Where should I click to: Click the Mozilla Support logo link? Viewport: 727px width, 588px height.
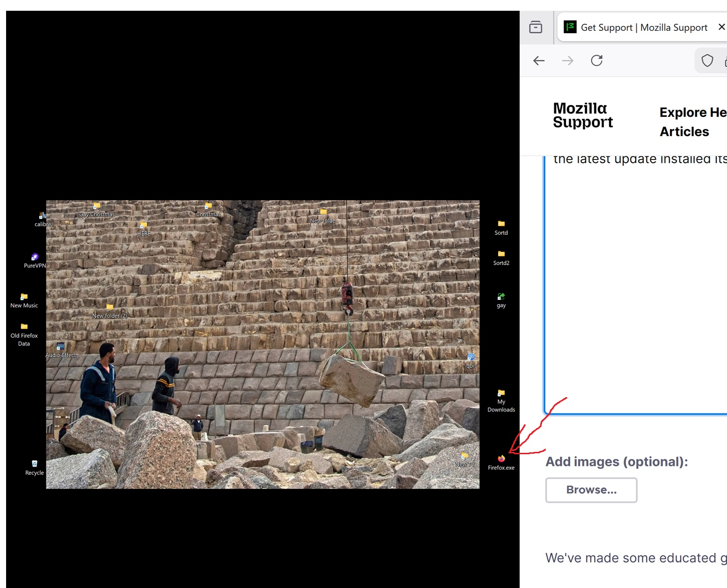pos(582,115)
